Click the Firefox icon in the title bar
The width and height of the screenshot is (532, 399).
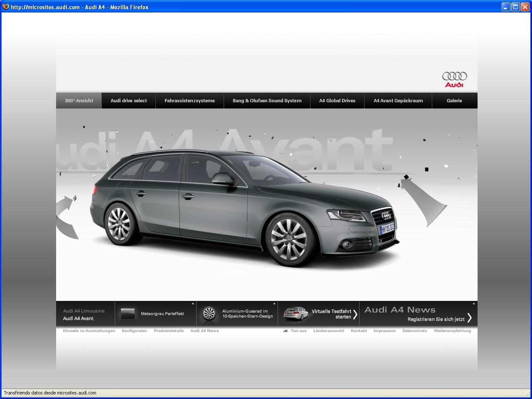[6, 7]
